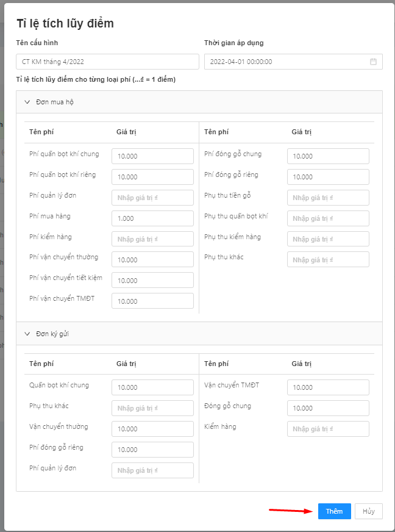Select the Phụ thu quấn bọt khí input
This screenshot has width=395, height=532.
pos(328,218)
